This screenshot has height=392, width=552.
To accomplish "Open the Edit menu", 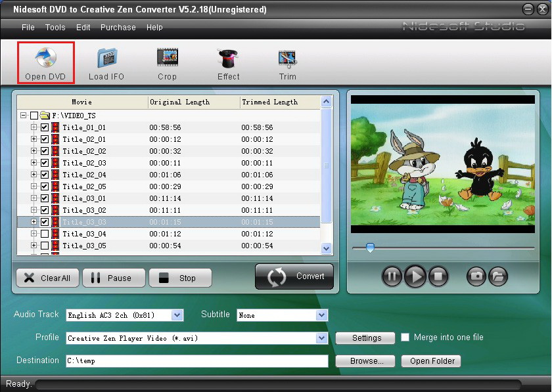I will 83,28.
